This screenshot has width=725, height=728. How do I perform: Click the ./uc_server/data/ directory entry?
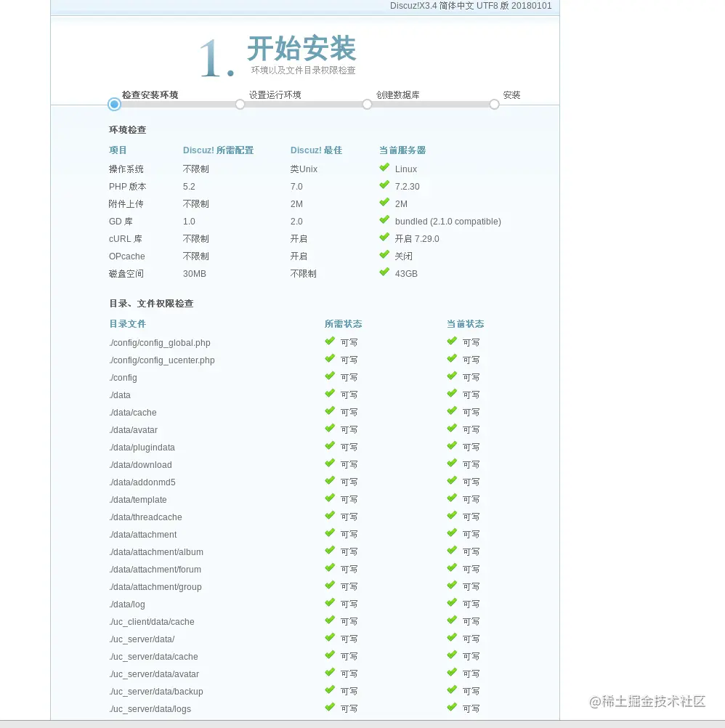142,639
